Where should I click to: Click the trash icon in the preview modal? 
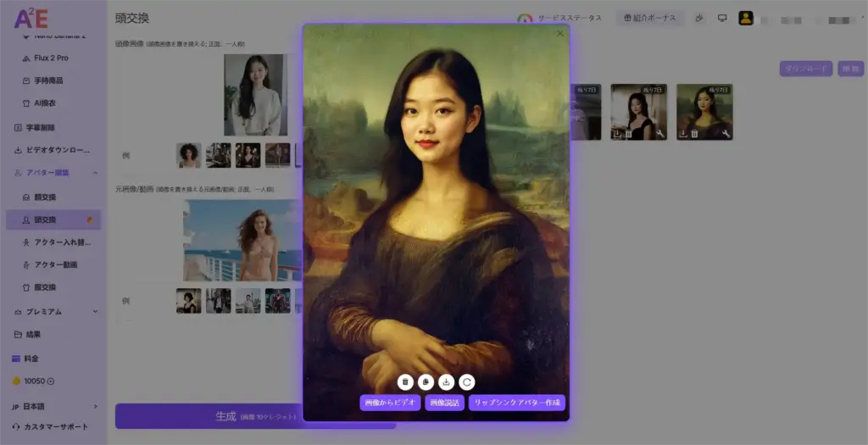pos(405,382)
